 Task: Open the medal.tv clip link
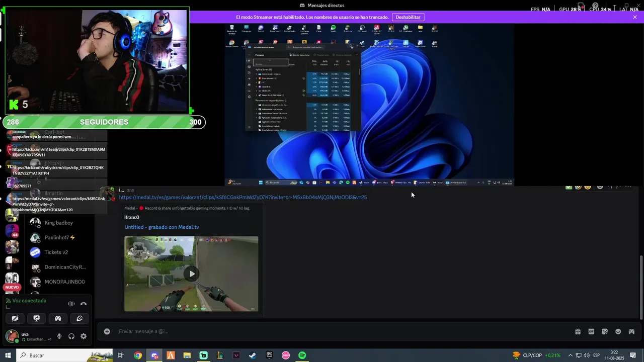[x=243, y=197]
